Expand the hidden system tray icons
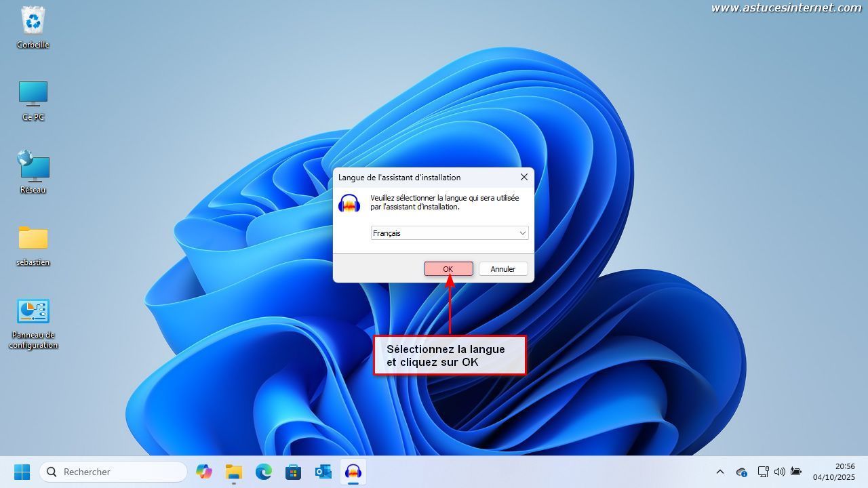The height and width of the screenshot is (488, 868). pyautogui.click(x=720, y=472)
